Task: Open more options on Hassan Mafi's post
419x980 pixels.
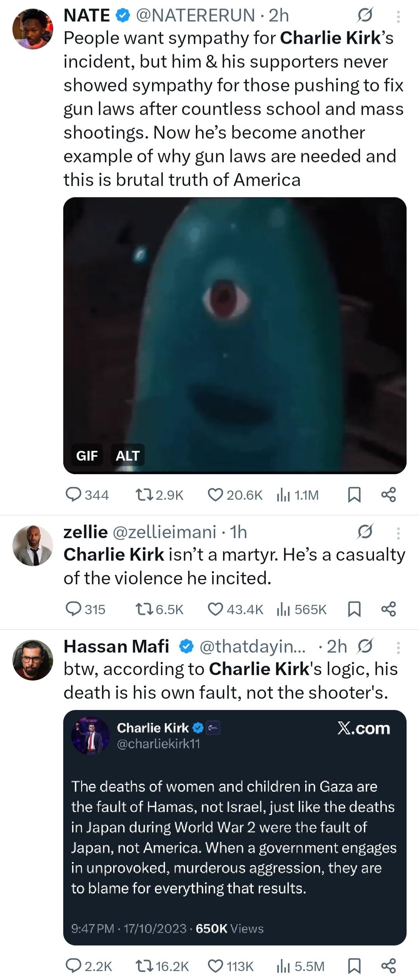Action: (x=398, y=648)
